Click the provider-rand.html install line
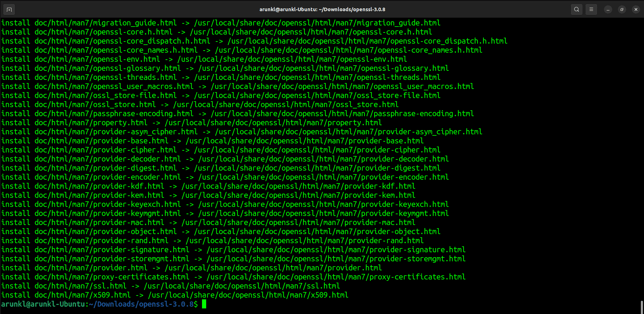 212,241
